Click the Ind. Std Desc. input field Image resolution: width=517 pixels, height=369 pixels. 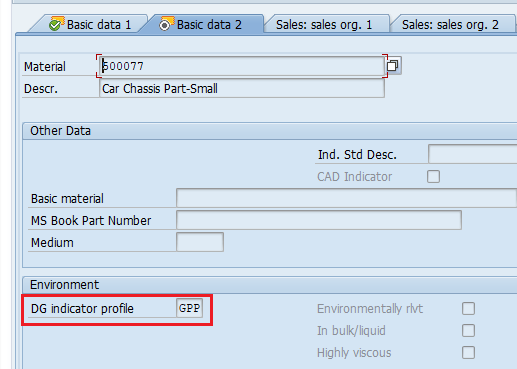pyautogui.click(x=473, y=154)
